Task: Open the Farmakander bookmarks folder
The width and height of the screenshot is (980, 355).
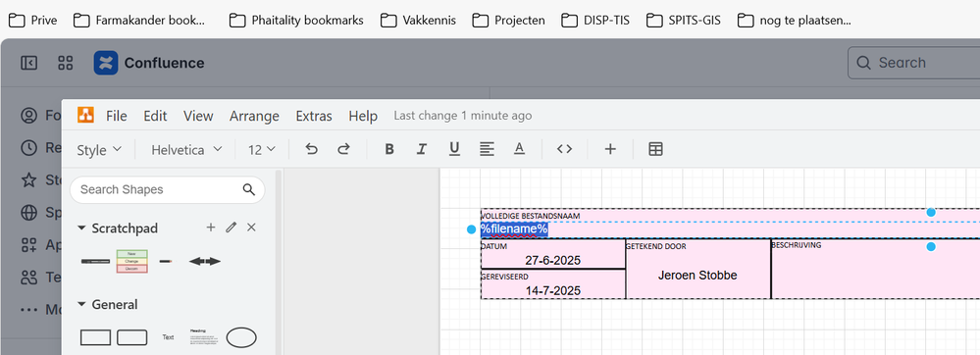Action: click(x=138, y=20)
